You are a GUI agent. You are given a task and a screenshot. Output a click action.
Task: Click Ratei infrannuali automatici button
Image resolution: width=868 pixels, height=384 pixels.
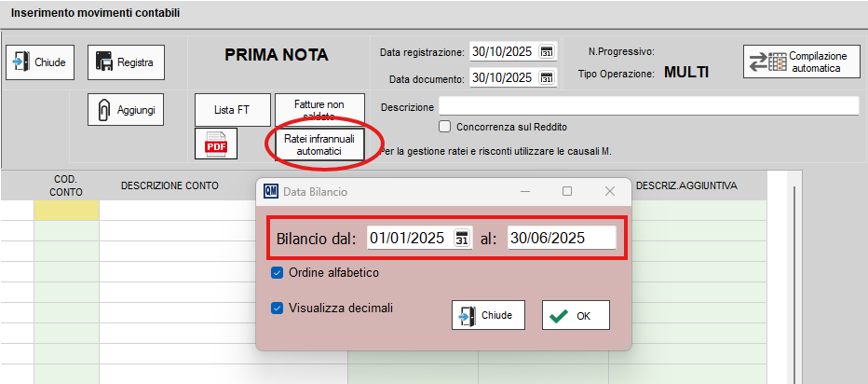pyautogui.click(x=319, y=144)
